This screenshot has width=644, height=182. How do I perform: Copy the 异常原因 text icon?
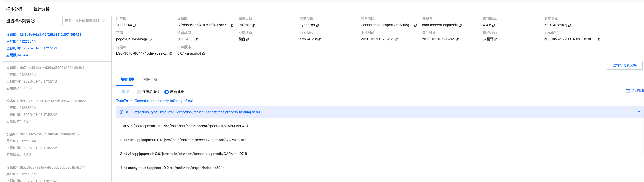415,25
